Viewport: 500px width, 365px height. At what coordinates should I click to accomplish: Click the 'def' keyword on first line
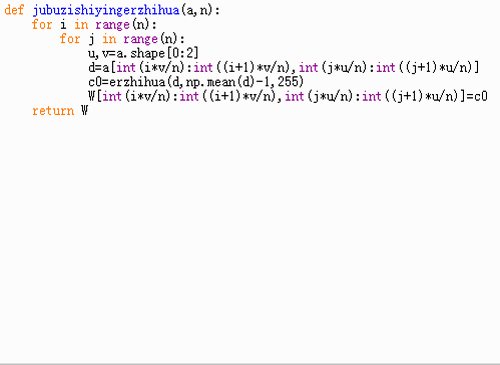point(14,10)
